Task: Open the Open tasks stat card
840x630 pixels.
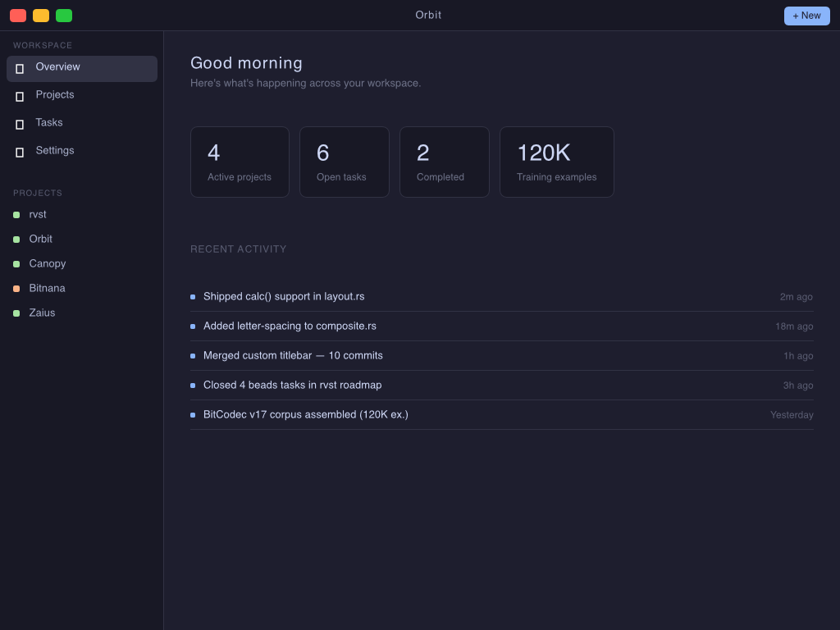Action: [344, 162]
